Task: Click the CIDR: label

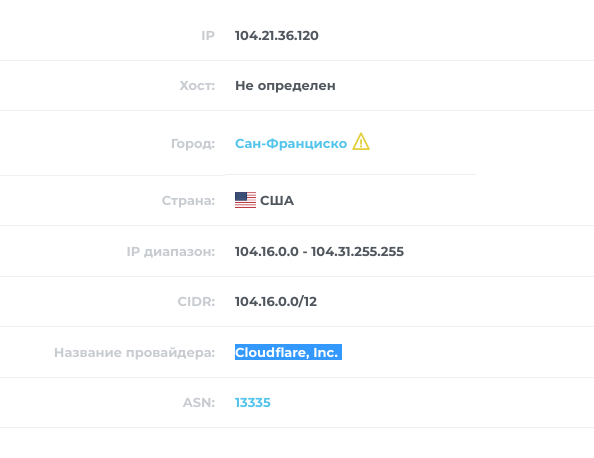Action: coord(196,302)
